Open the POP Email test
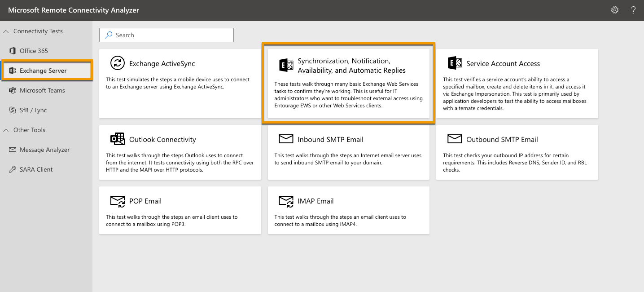This screenshot has height=292, width=644. [180, 210]
